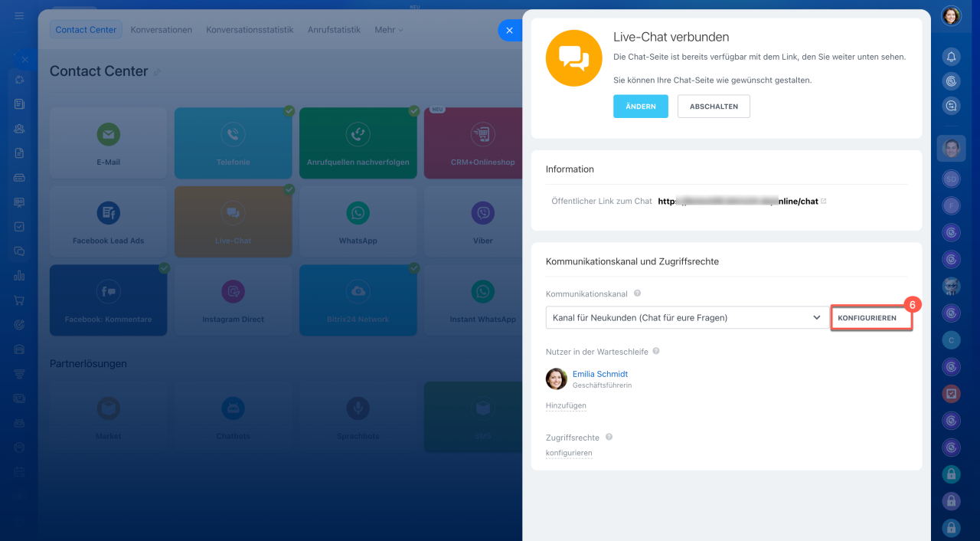Open the Sprachbots partner tile
Screen dimensions: 980x541
(358, 417)
